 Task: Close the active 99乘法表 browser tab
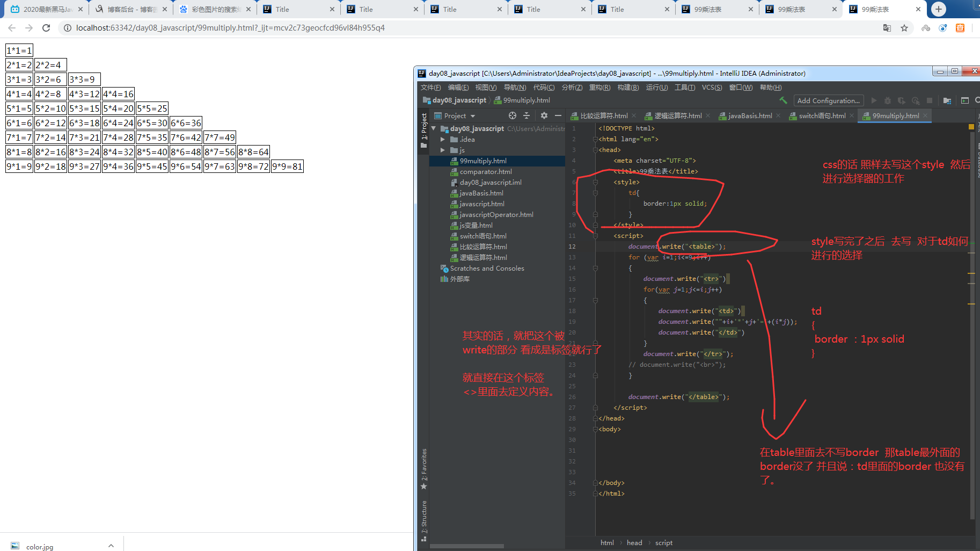[918, 9]
